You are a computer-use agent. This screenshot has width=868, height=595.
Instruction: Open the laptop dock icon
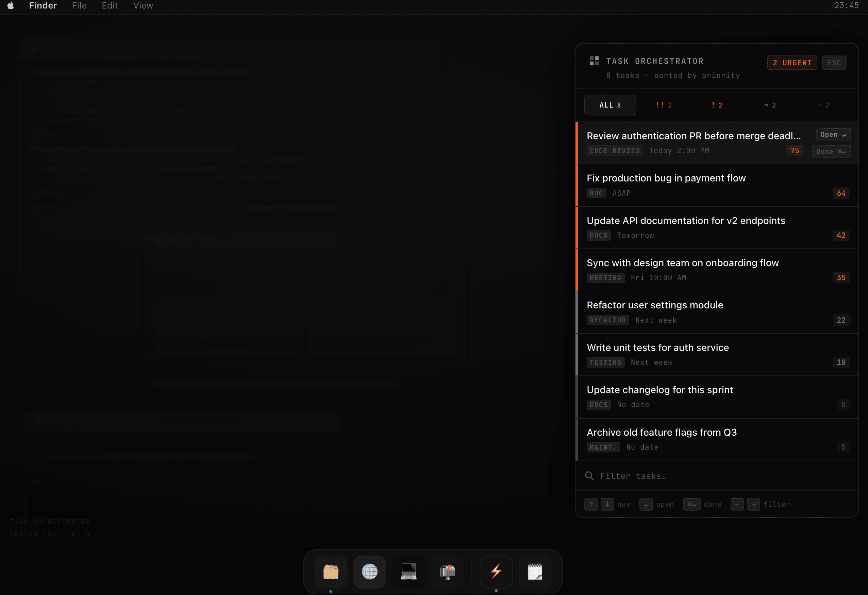408,572
